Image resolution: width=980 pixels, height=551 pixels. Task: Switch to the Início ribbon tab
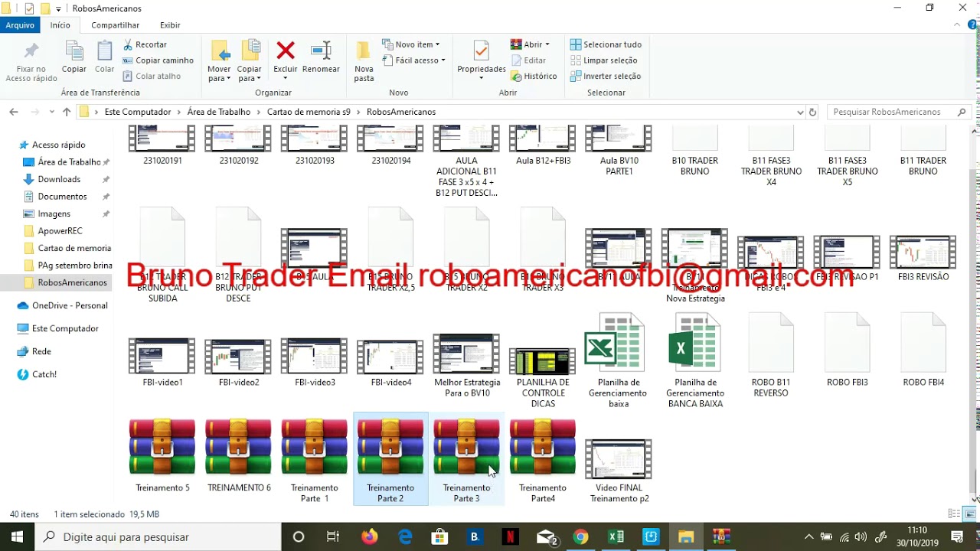(60, 25)
